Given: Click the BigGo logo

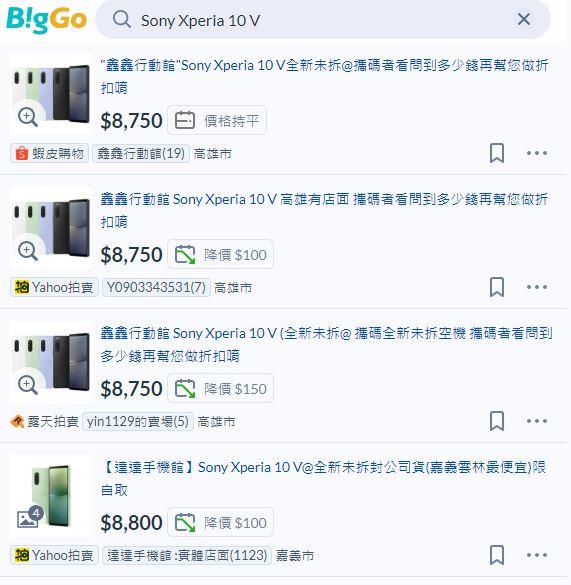Looking at the screenshot, I should pyautogui.click(x=46, y=19).
